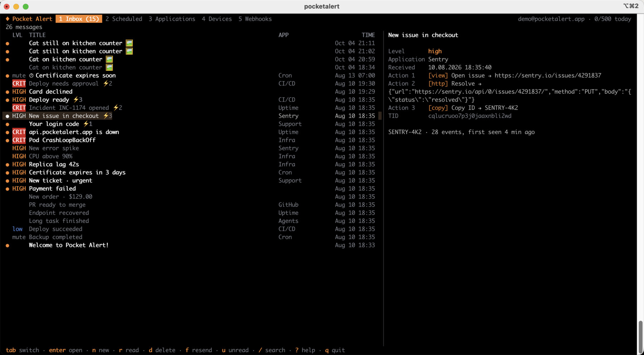Open image attachment icon on 21:11 cat message
Screen dimensions: 644x355
pyautogui.click(x=129, y=43)
